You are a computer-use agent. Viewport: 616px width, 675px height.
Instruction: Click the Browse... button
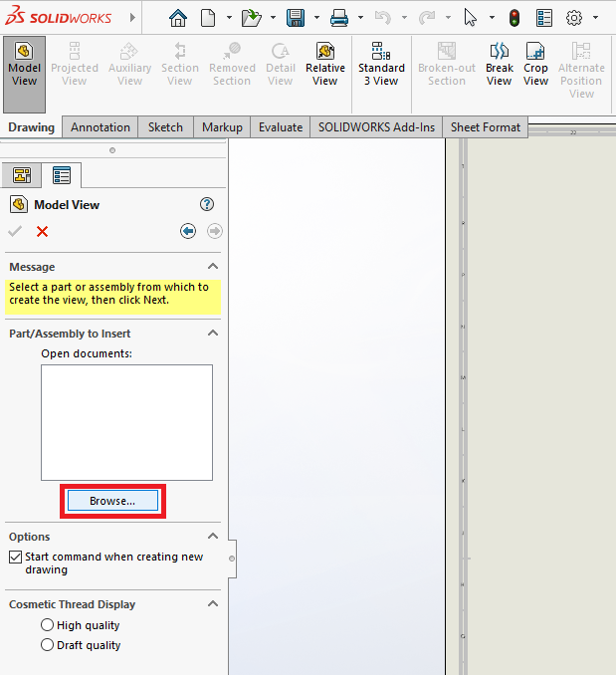point(111,501)
